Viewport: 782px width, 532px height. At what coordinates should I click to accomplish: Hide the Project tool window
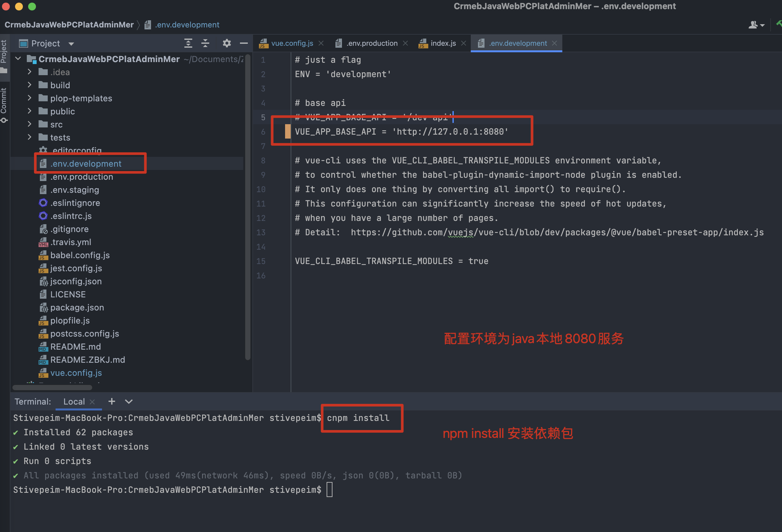click(244, 43)
